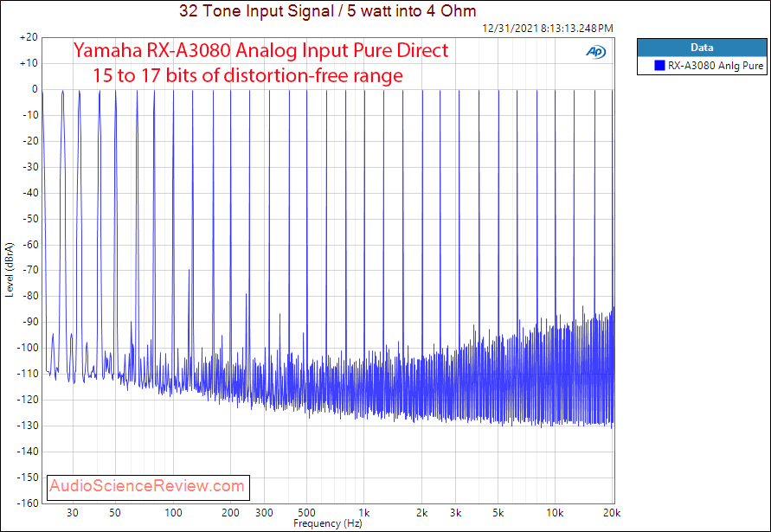
Task: Click the blue color swatch for RX-A3080 Anlg Pure
Action: click(x=660, y=66)
